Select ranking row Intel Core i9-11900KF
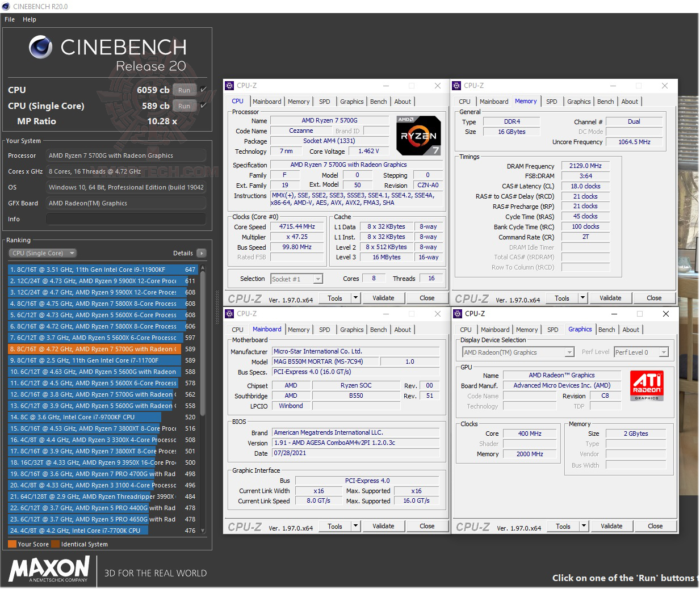Viewport: 700px width, 589px height. [103, 270]
